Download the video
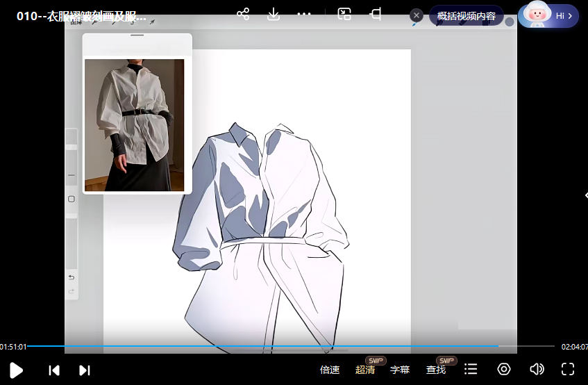The height and width of the screenshot is (385, 588). click(274, 14)
